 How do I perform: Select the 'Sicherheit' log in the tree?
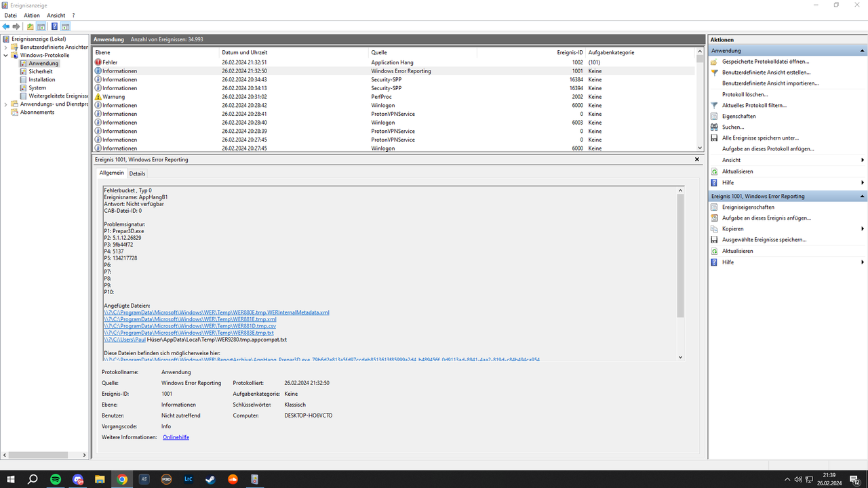click(41, 72)
